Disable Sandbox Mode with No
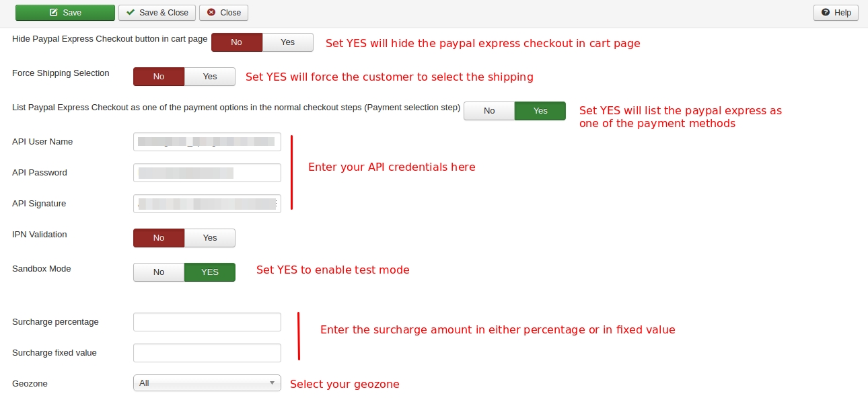Image resolution: width=868 pixels, height=400 pixels. click(159, 272)
